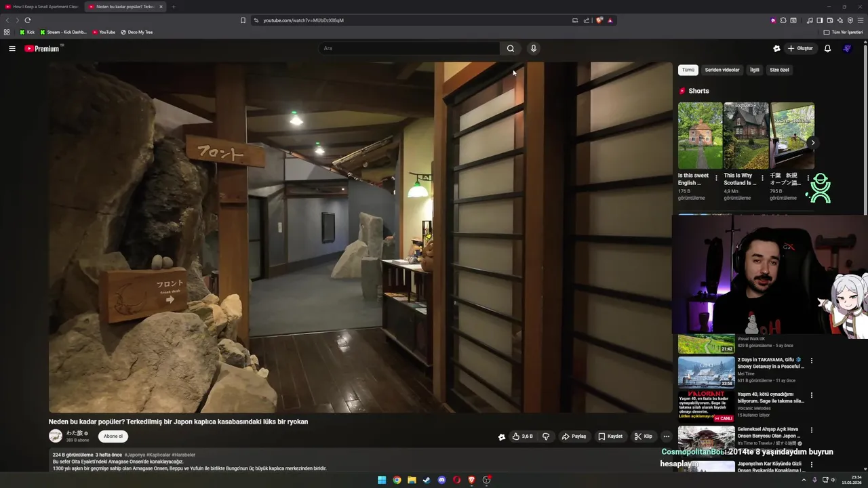Select the Size özel chip

pos(779,70)
